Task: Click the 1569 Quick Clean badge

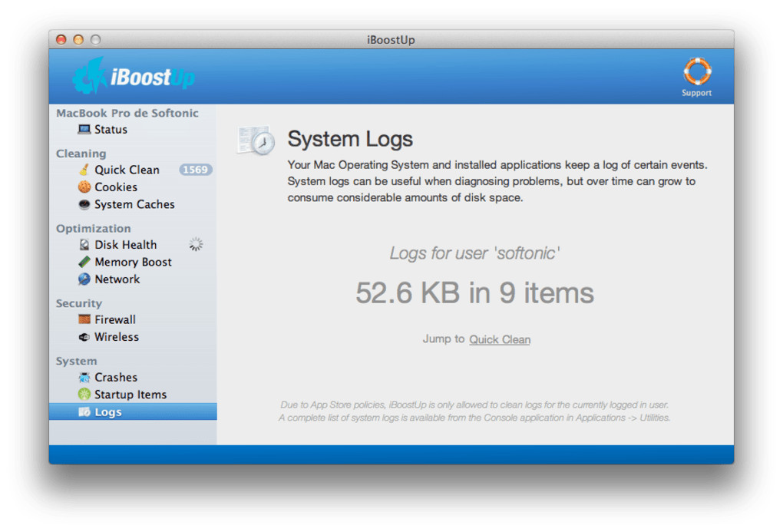Action: (195, 170)
